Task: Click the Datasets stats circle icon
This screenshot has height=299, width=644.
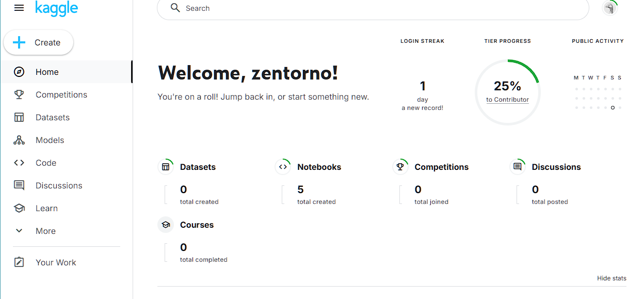Action: [166, 167]
